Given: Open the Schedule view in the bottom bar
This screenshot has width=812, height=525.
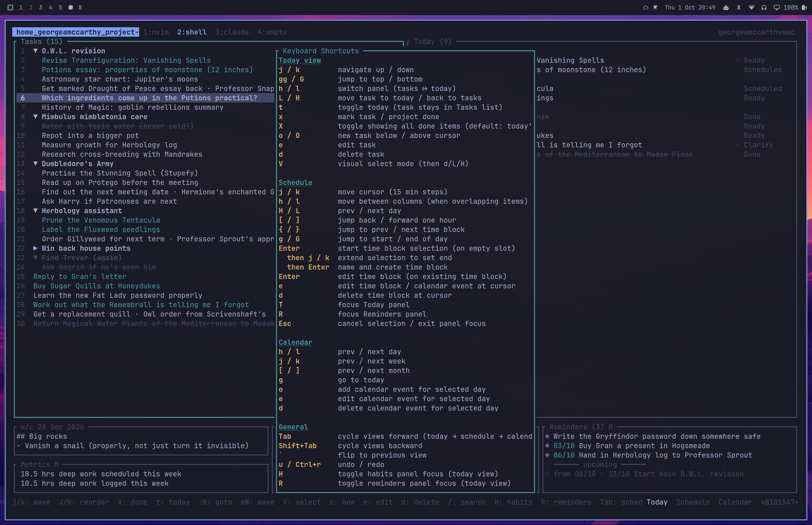Looking at the screenshot, I should pyautogui.click(x=693, y=502).
